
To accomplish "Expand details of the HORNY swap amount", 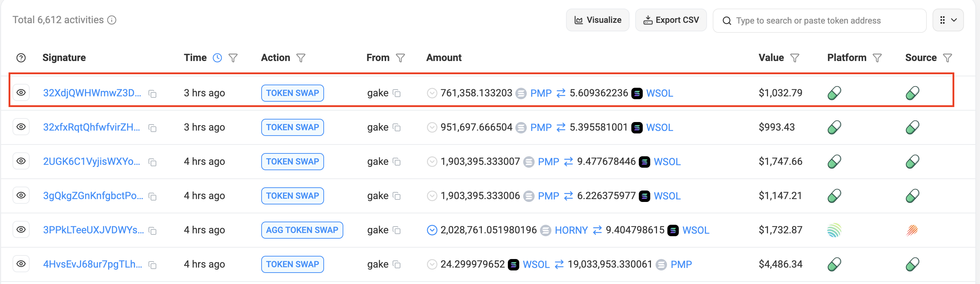I will click(432, 230).
